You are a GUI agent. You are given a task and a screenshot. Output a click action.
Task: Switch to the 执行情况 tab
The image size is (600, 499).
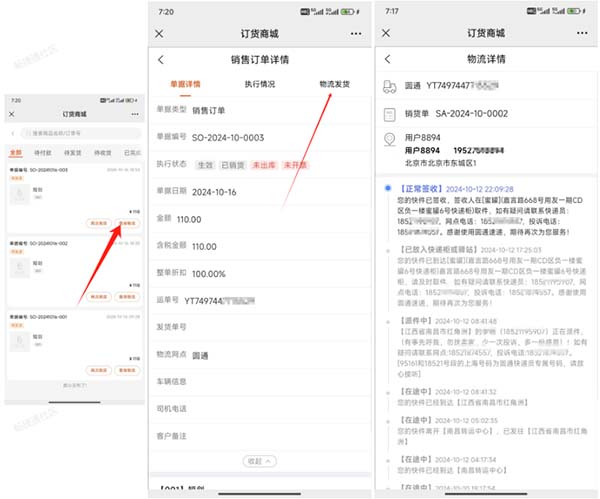(260, 85)
